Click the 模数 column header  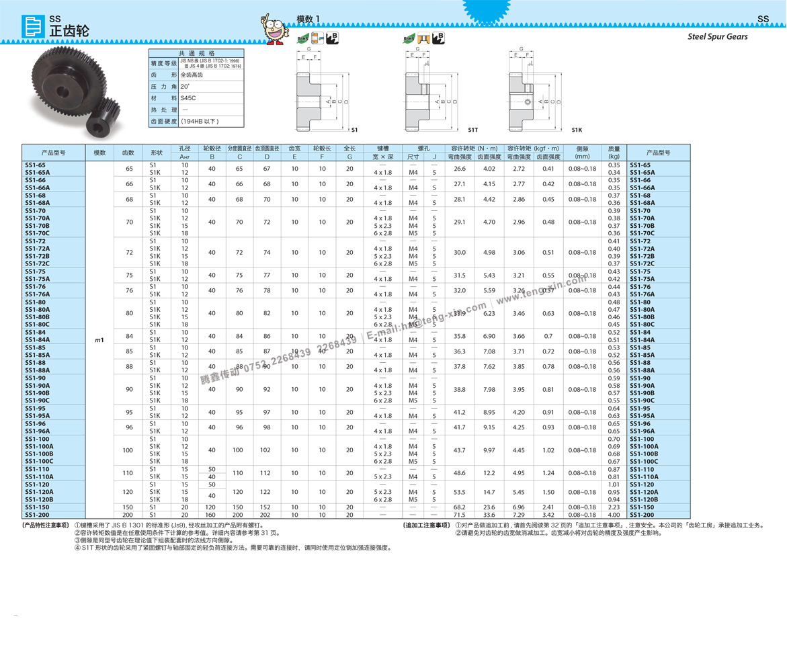(99, 153)
